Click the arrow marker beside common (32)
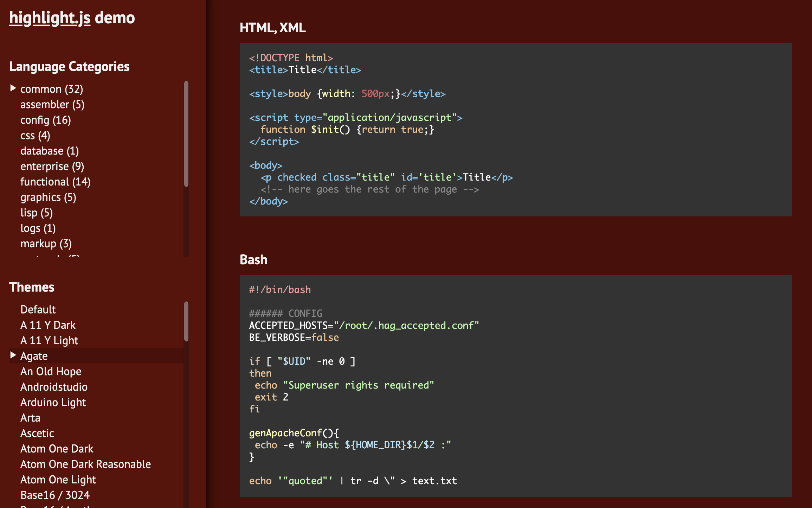Image resolution: width=812 pixels, height=508 pixels. (x=13, y=88)
